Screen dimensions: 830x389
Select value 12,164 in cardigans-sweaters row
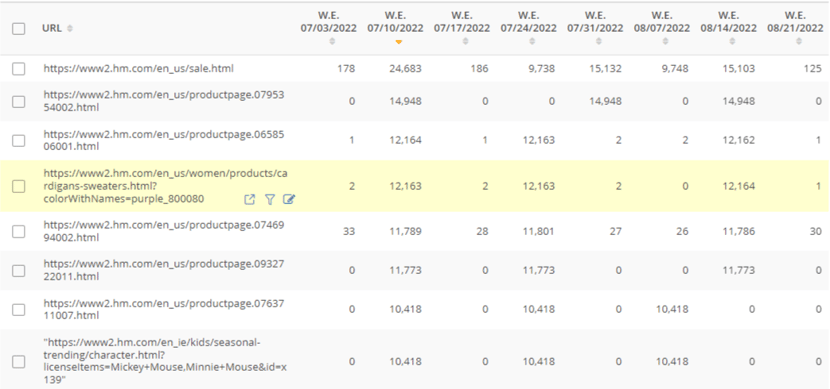tap(739, 186)
